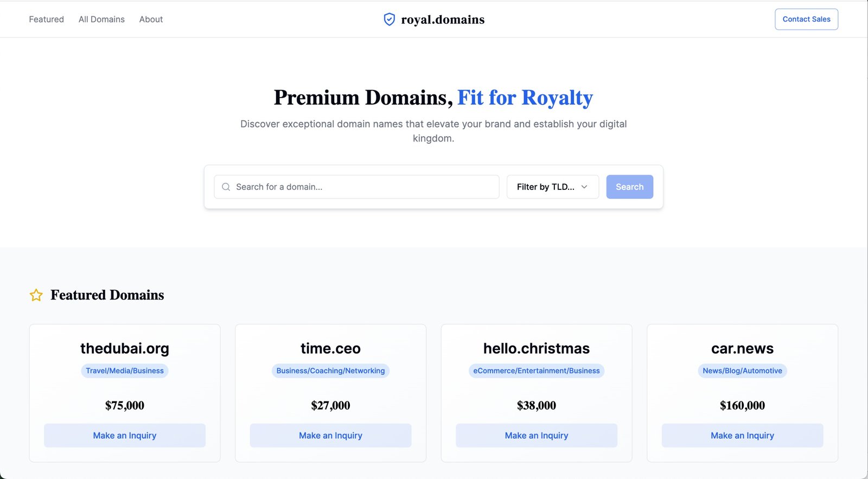Viewport: 868px width, 479px height.
Task: Make an inquiry for thedubai.org
Action: tap(125, 436)
